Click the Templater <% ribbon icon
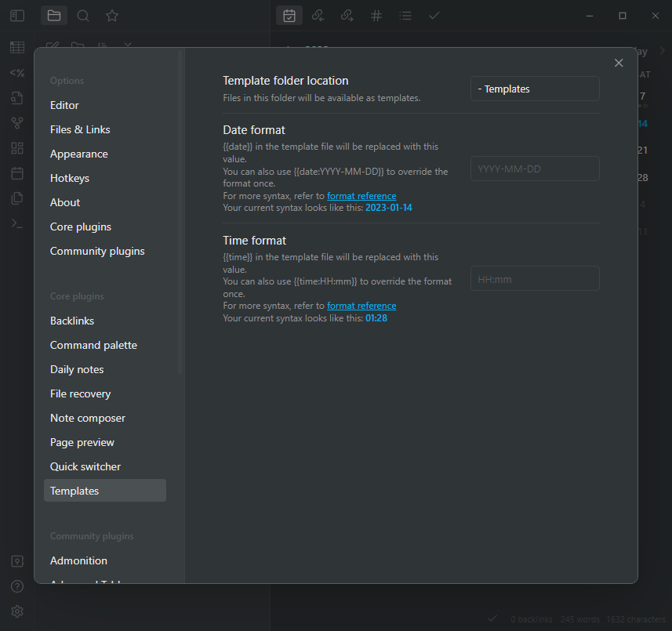 [16, 73]
